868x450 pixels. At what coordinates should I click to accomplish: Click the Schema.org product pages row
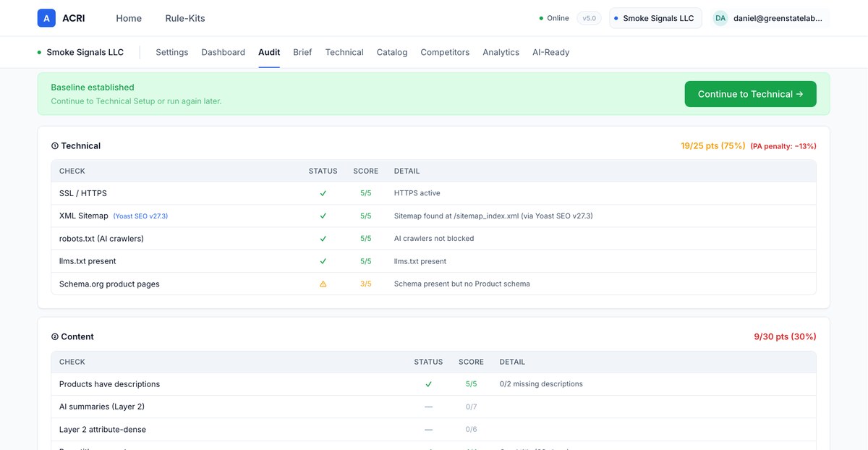tap(433, 284)
